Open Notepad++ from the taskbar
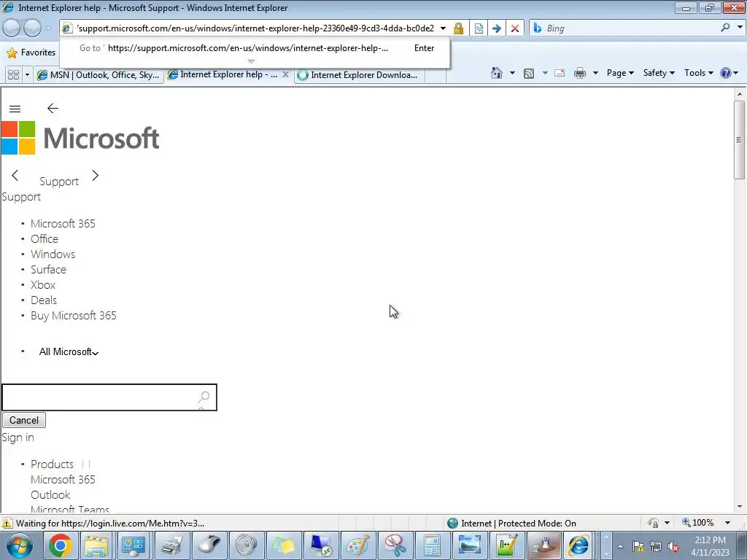 coord(506,545)
